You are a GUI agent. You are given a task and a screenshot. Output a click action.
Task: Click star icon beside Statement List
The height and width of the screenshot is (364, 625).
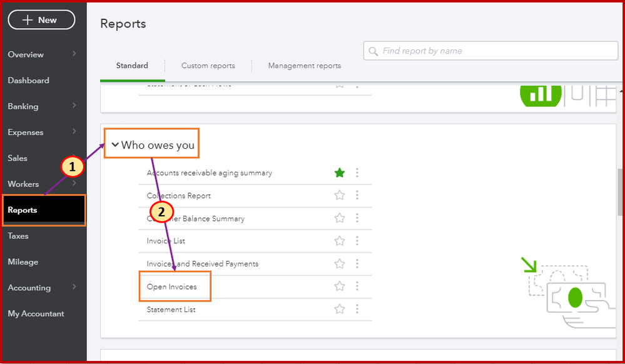340,309
